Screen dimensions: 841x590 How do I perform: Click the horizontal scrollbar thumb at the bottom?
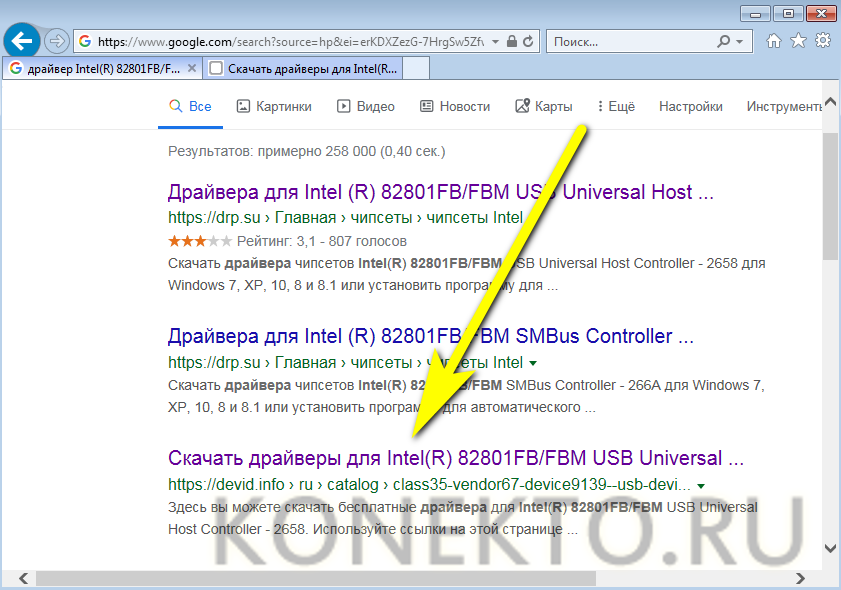pyautogui.click(x=315, y=578)
